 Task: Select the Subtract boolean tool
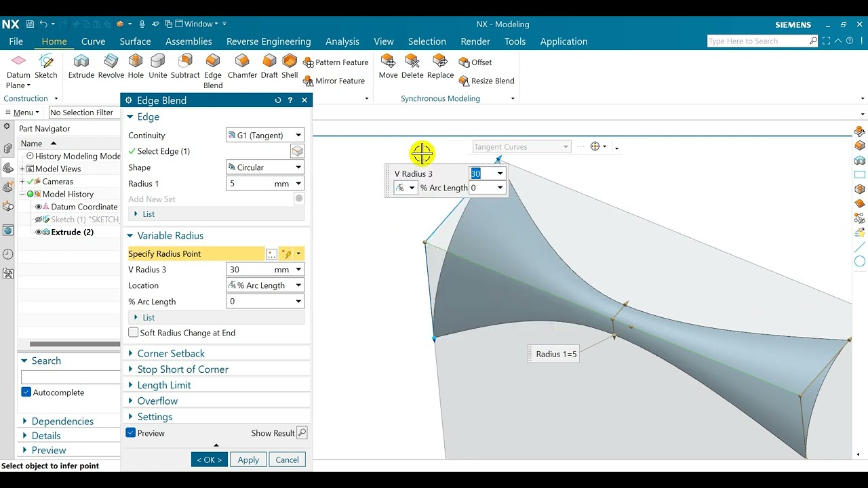click(185, 66)
